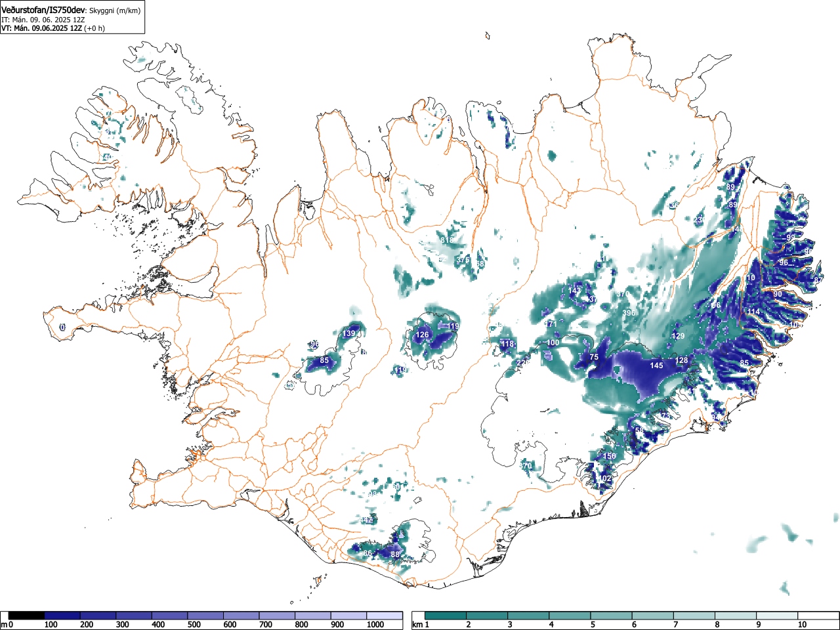Viewport: 840px width, 630px height.
Task: Click the "128" visibility value on the map
Action: click(682, 360)
